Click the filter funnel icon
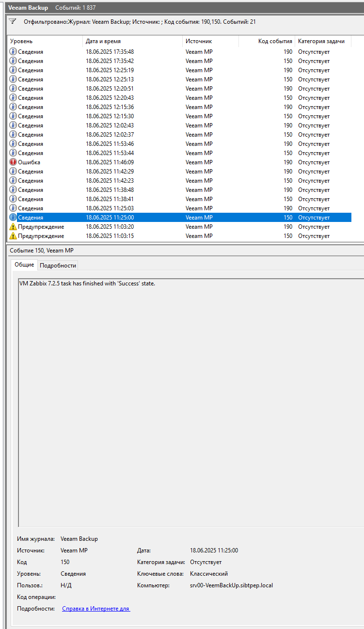Screen dimensions: 364x629 pos(13,21)
